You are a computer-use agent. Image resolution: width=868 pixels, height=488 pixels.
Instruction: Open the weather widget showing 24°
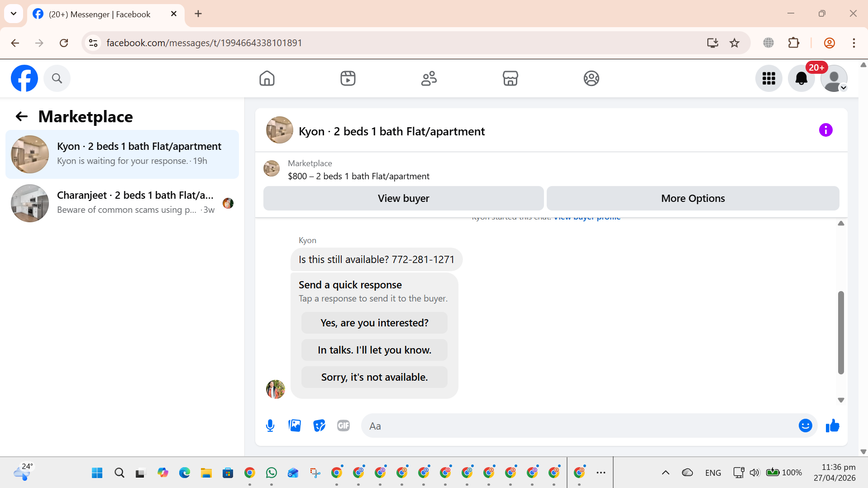[x=23, y=472]
